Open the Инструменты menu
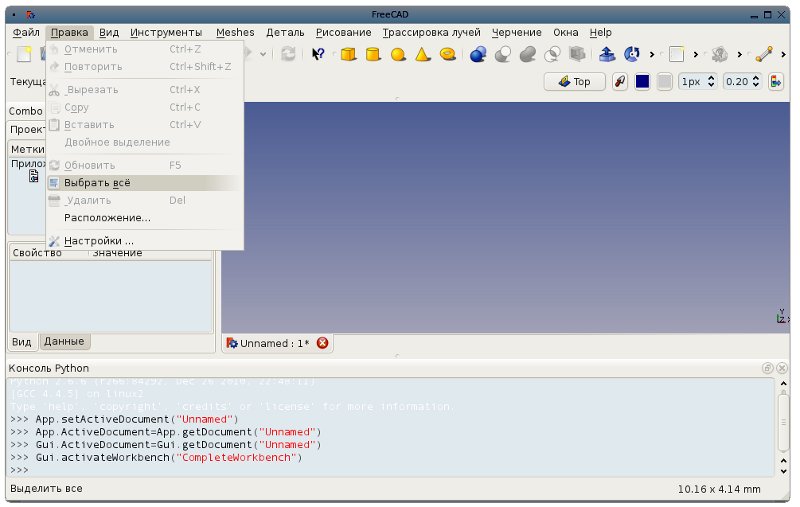Viewport: 800px width, 507px height. (166, 32)
